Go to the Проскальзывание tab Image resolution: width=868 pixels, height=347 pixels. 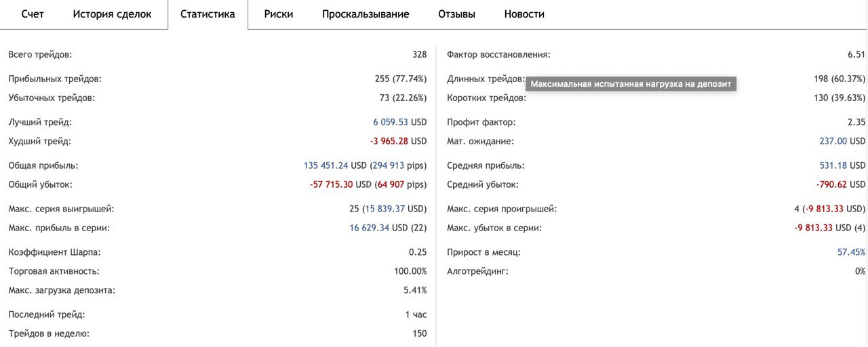[366, 14]
